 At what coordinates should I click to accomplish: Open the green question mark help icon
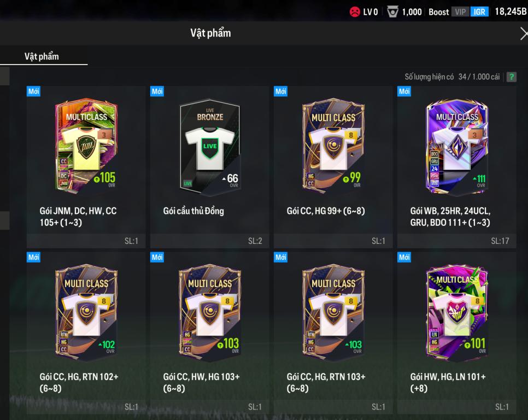coord(511,77)
